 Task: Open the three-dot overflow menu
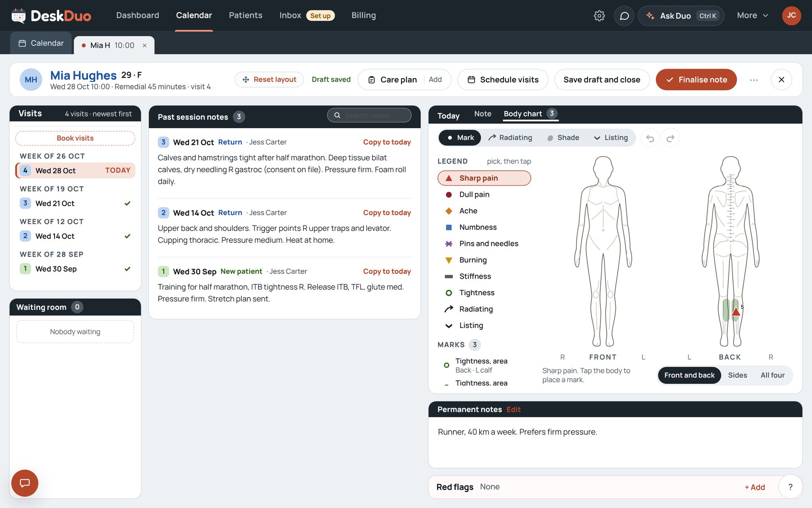(x=754, y=80)
